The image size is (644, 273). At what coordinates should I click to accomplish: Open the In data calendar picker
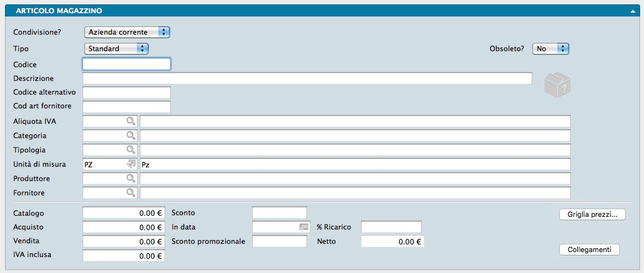point(304,227)
